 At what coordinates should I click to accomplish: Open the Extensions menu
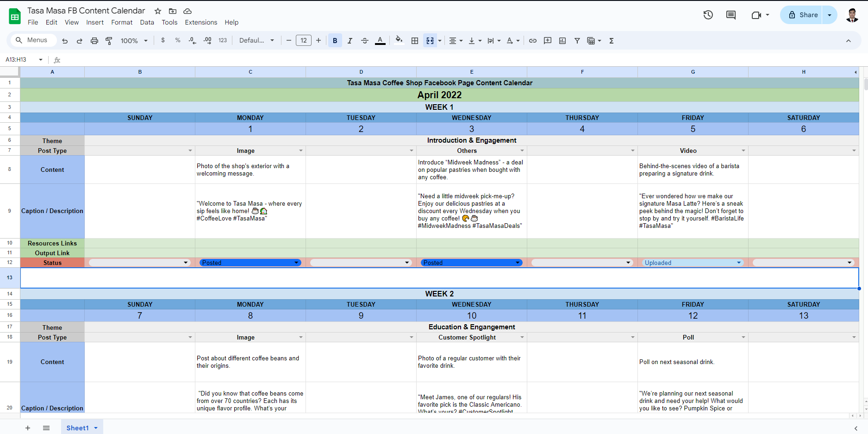point(201,22)
